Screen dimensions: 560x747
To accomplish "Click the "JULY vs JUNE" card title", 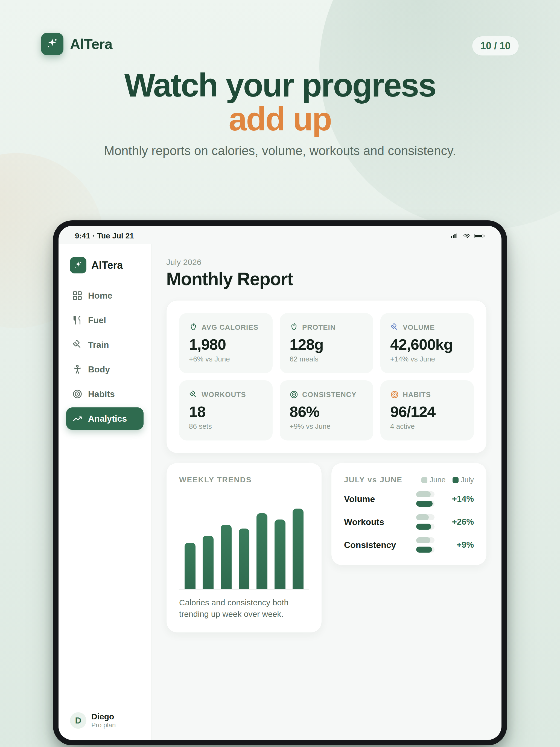I will (373, 480).
